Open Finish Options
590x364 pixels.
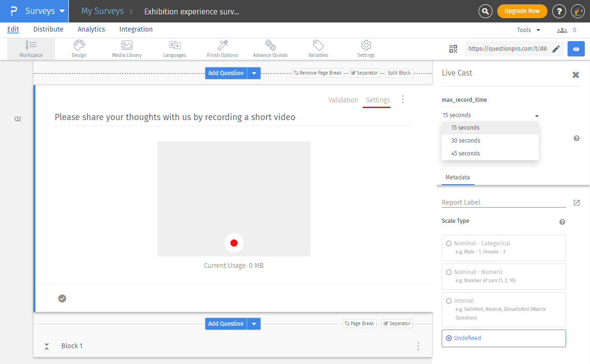222,48
